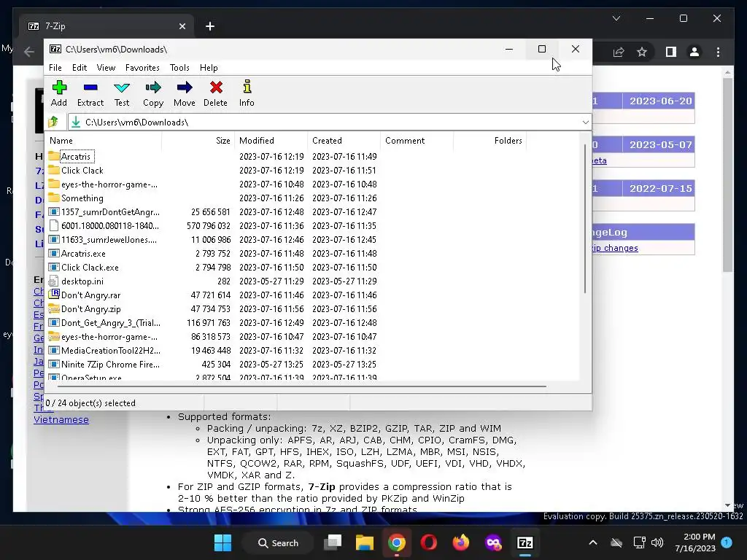This screenshot has width=747, height=560.
Task: Click the 7-Zip taskbar icon
Action: tap(525, 542)
